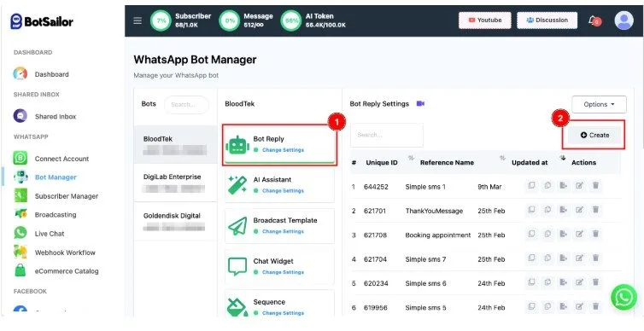The image size is (644, 331).
Task: Open the floating WhatsApp chat bubble
Action: (624, 297)
